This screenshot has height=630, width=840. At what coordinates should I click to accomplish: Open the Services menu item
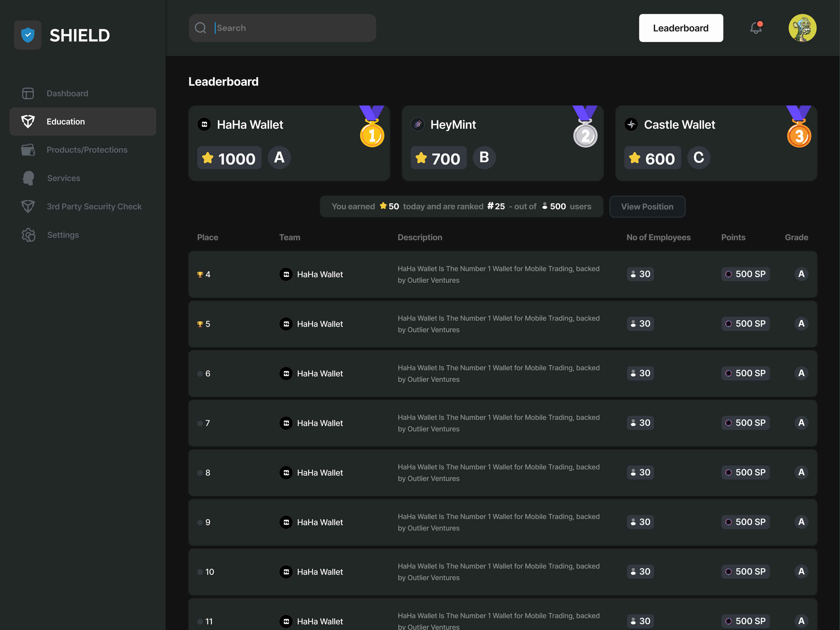[x=64, y=178]
